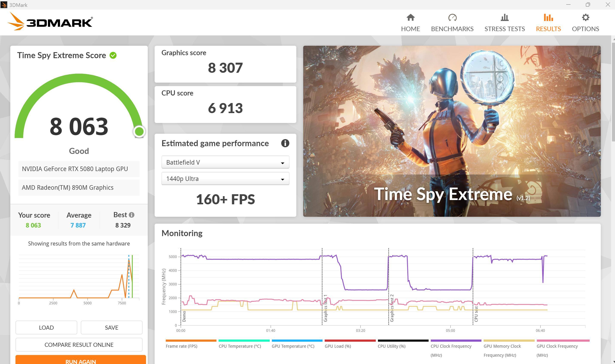615x364 pixels.
Task: Click the info icon next to Best
Action: (132, 215)
